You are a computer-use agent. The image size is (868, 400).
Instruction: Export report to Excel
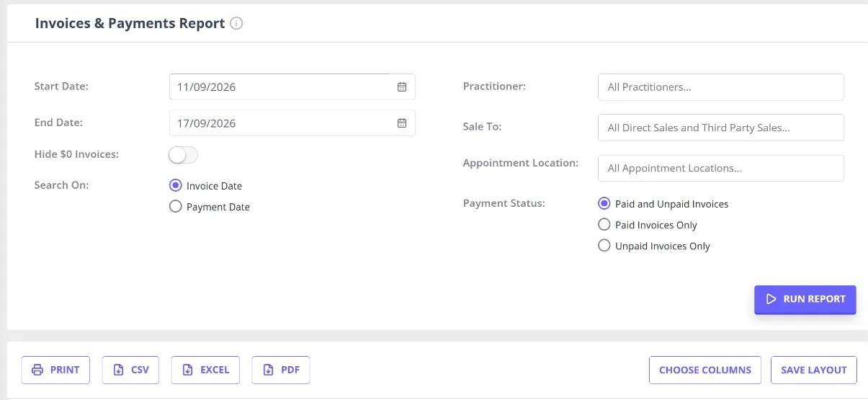[x=205, y=370]
